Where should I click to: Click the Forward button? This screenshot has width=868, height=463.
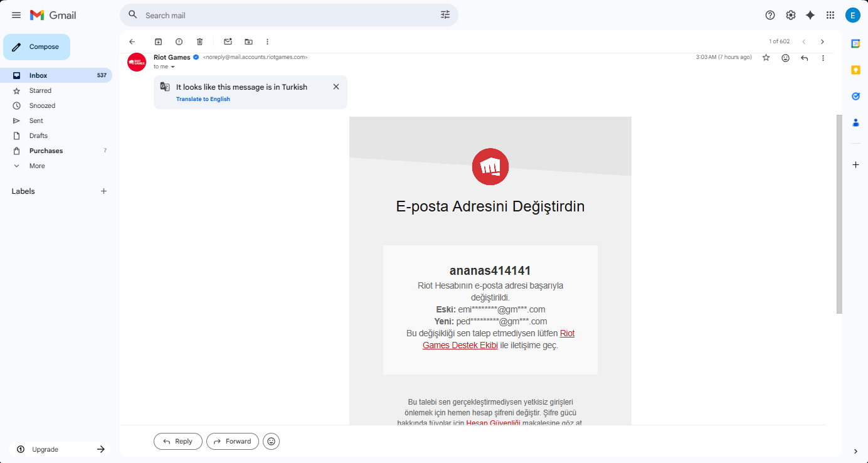(233, 441)
